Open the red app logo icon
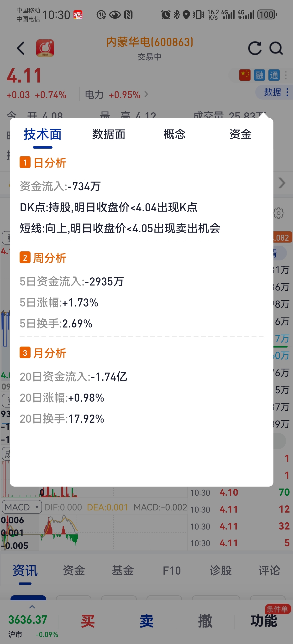The width and height of the screenshot is (293, 644). 45,48
